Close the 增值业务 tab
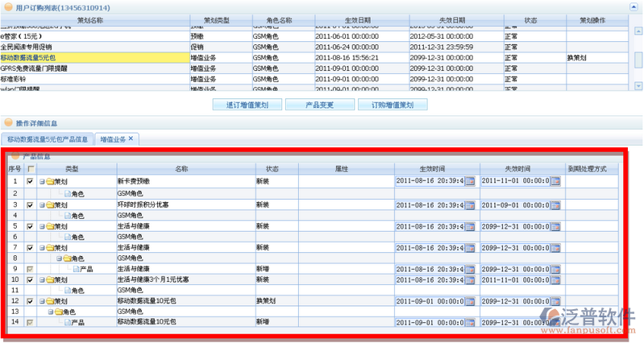Viewport: 644px width, 343px height. [131, 138]
